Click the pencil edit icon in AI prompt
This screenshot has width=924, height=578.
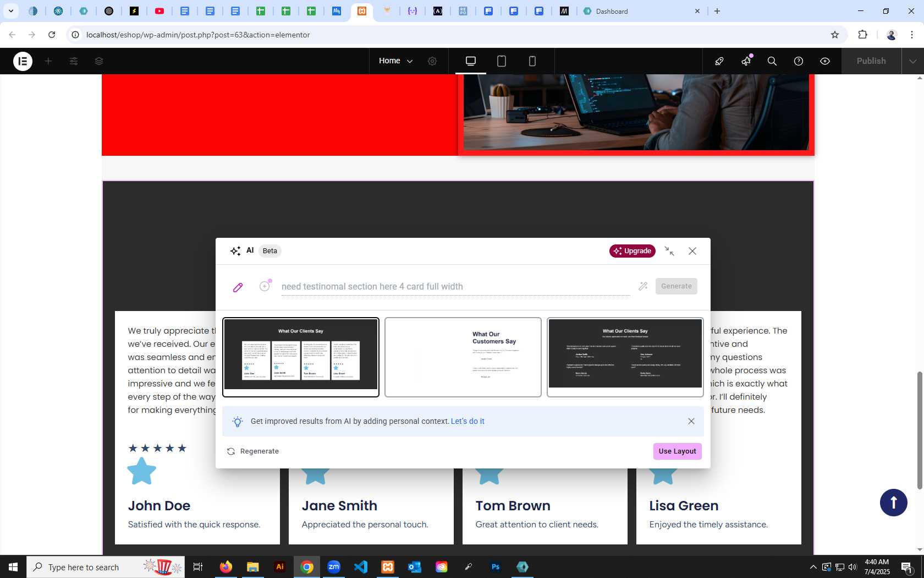pos(238,287)
